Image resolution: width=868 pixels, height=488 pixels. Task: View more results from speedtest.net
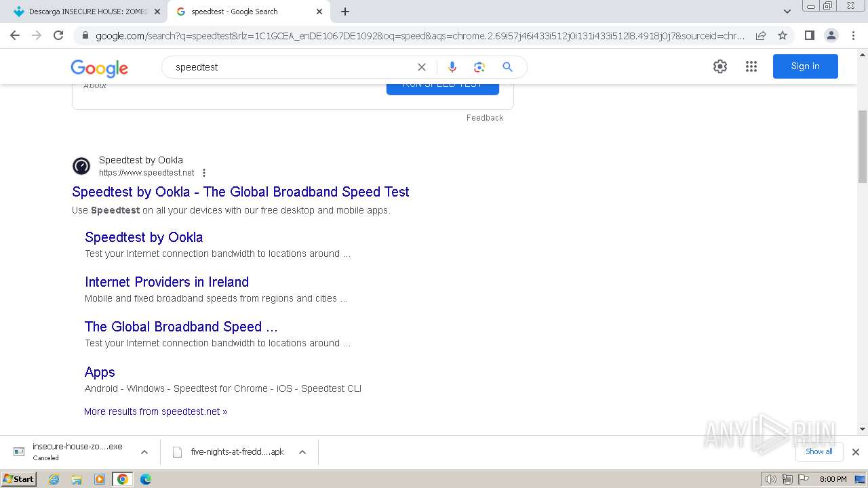156,411
